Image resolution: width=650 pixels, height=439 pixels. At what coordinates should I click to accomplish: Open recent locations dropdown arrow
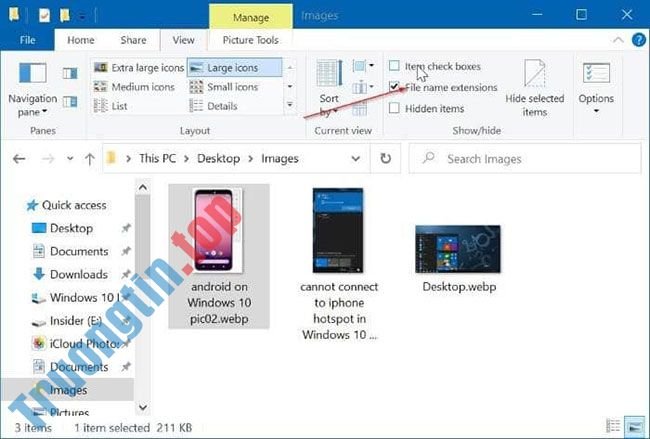70,159
